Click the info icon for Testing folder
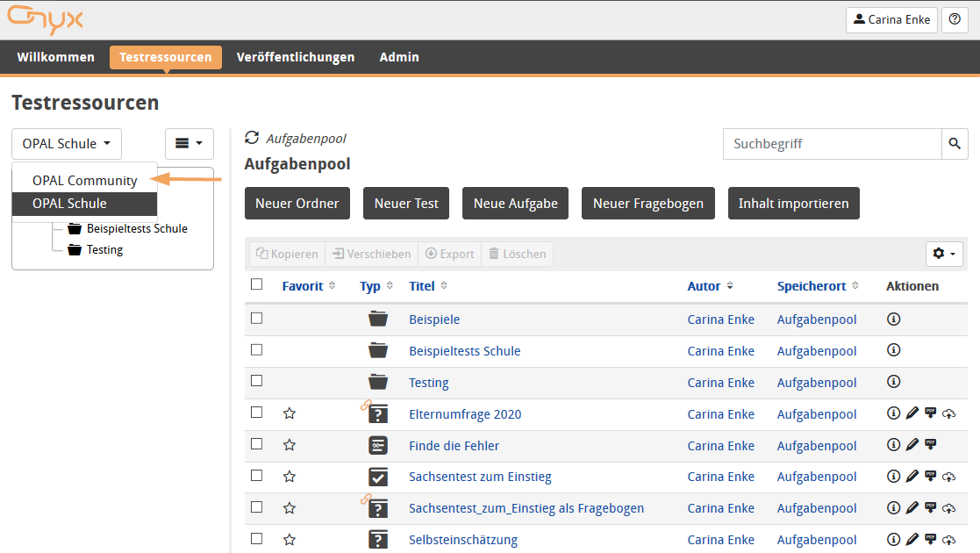The image size is (980, 553). pos(893,382)
